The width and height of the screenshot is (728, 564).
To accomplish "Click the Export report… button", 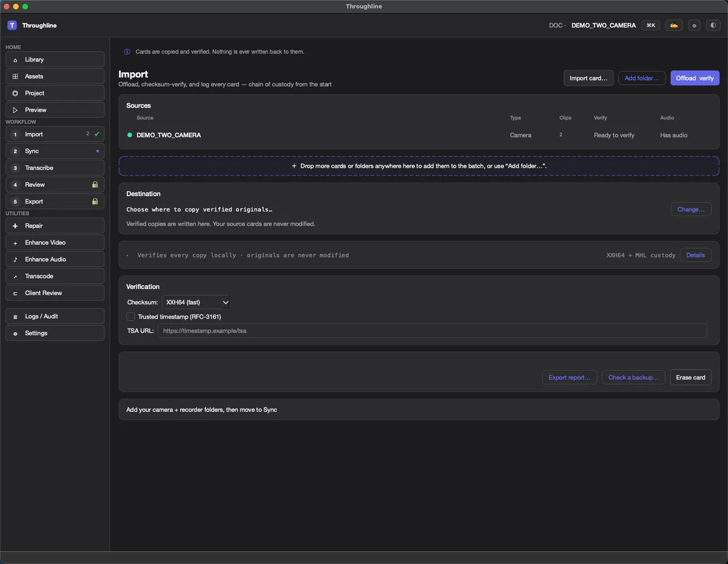I will (x=569, y=378).
